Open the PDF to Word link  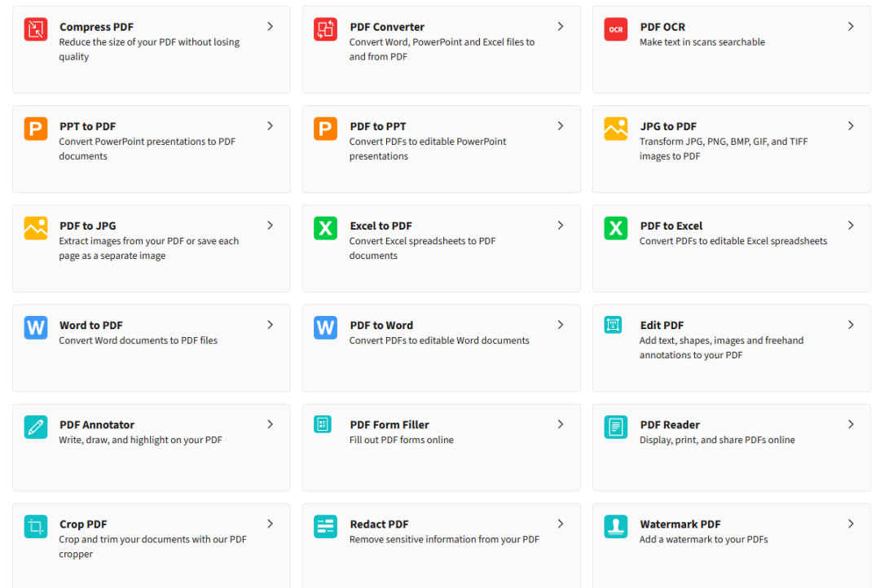pyautogui.click(x=381, y=325)
